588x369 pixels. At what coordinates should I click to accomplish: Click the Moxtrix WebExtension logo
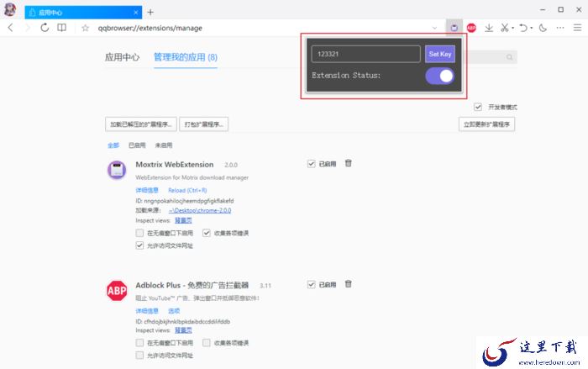(x=117, y=170)
